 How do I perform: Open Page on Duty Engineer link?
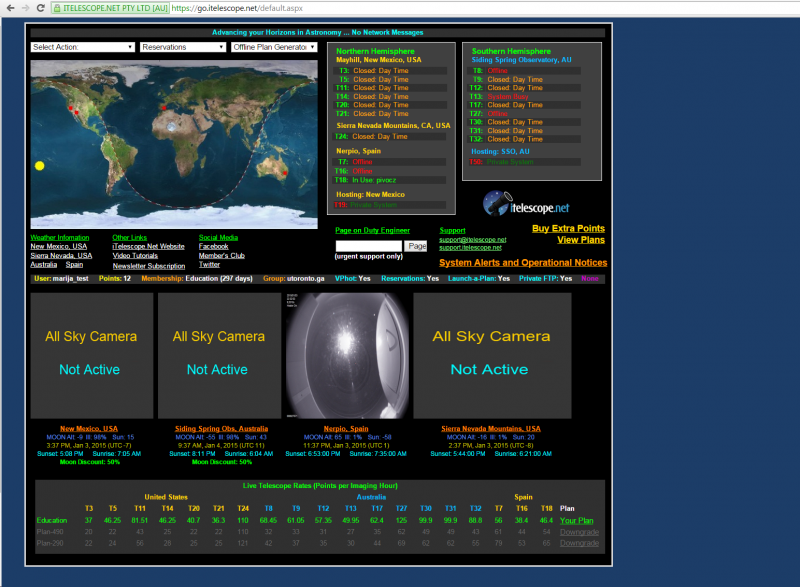click(372, 231)
